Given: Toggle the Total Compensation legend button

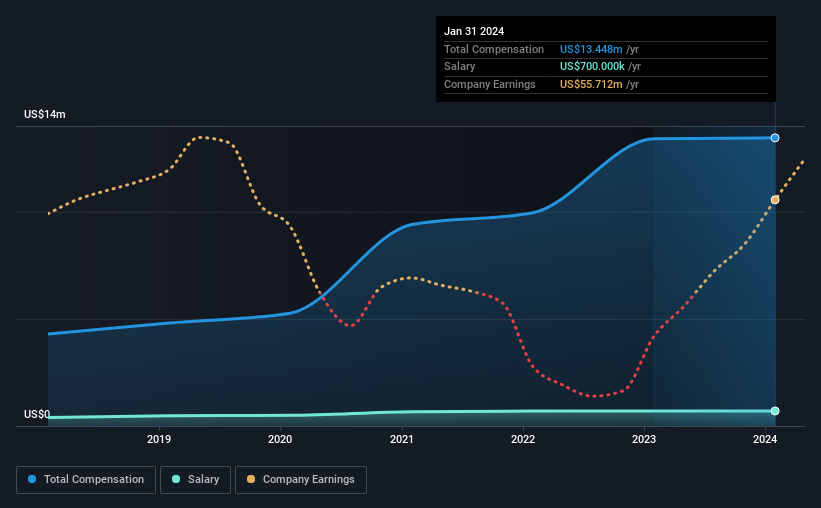Looking at the screenshot, I should pos(86,480).
